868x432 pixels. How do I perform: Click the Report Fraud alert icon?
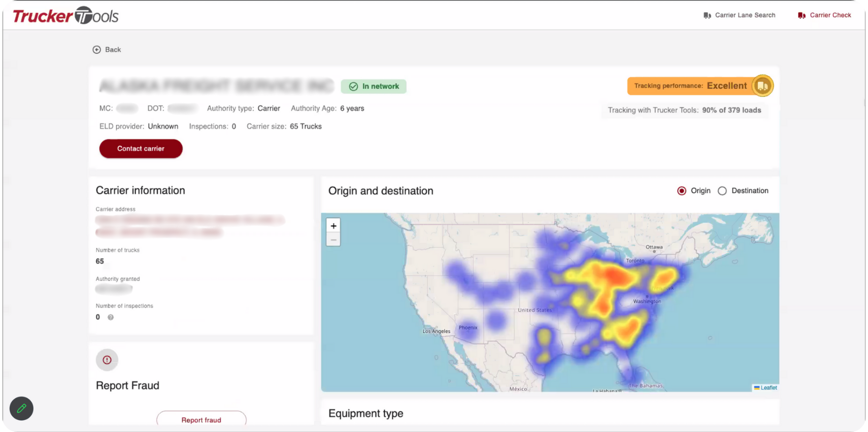tap(107, 360)
